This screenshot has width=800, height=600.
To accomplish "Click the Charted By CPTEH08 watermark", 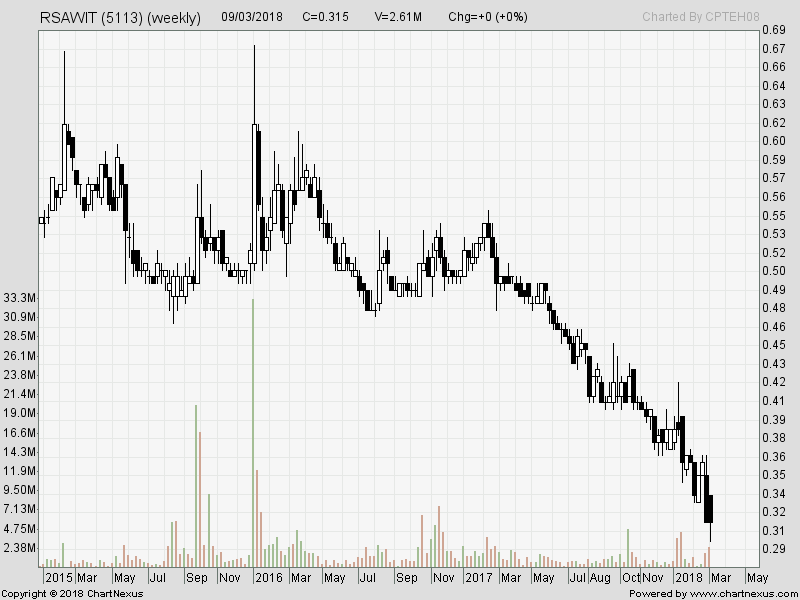I will pos(703,16).
